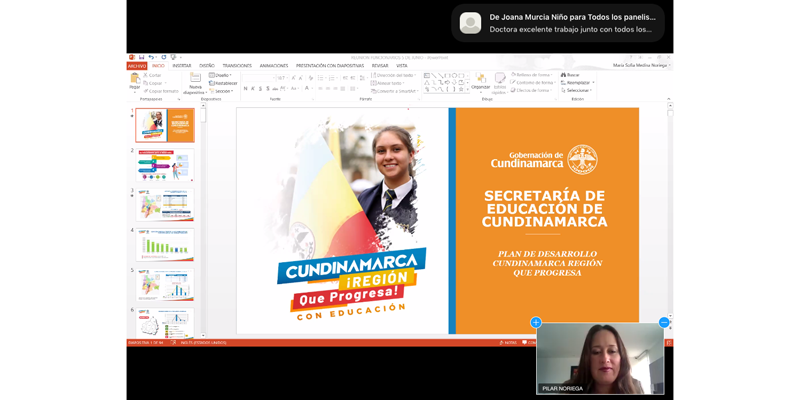Viewport: 800px width, 400px height.
Task: Click the bullets list icon
Action: click(320, 78)
